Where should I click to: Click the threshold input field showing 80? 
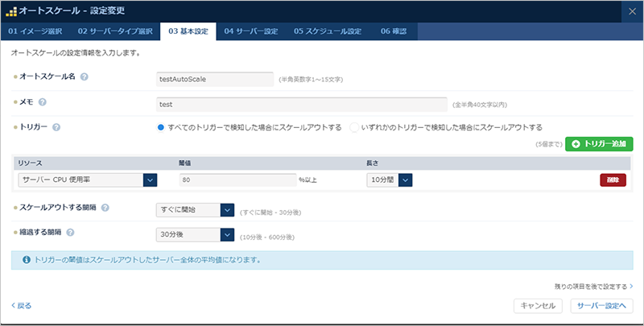(237, 180)
